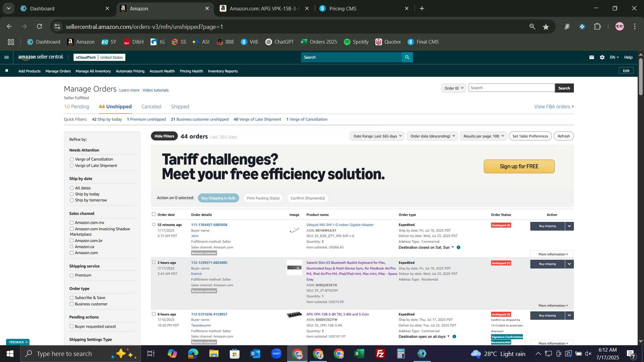Check the Buyer requested cancel box
The image size is (644, 362).
[71, 326]
